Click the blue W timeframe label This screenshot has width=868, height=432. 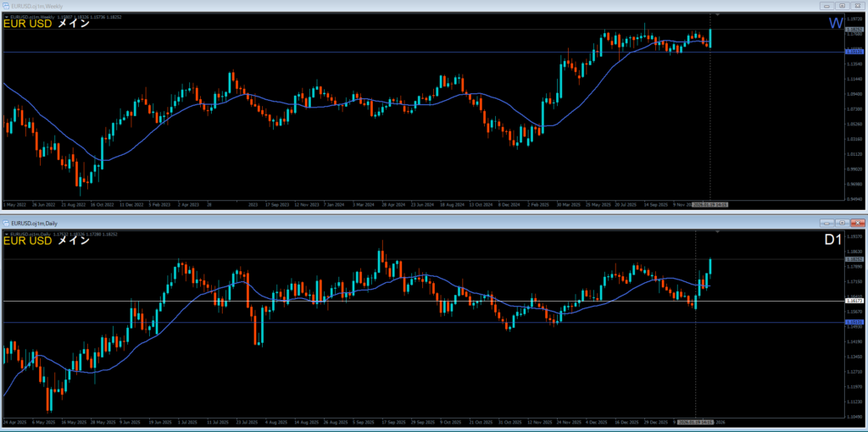click(x=836, y=23)
